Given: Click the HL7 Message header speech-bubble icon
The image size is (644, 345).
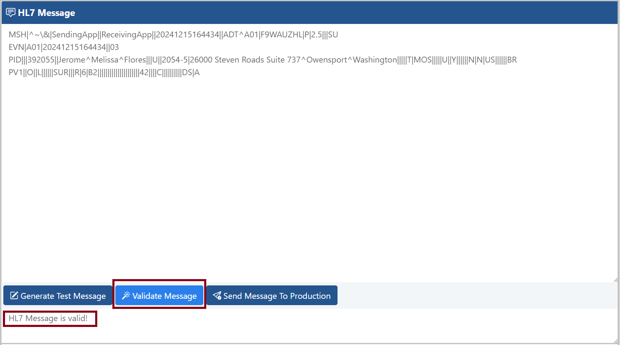Looking at the screenshot, I should click(x=10, y=13).
